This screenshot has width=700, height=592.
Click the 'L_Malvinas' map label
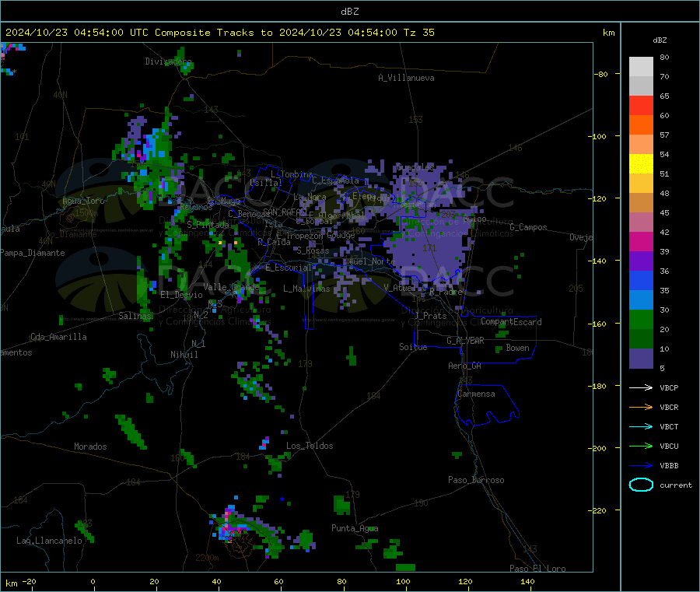(306, 289)
